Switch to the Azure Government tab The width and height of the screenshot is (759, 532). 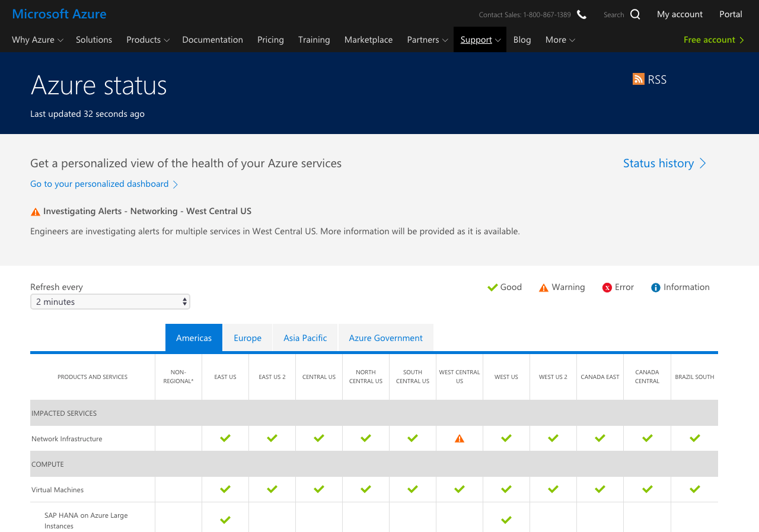pyautogui.click(x=386, y=337)
